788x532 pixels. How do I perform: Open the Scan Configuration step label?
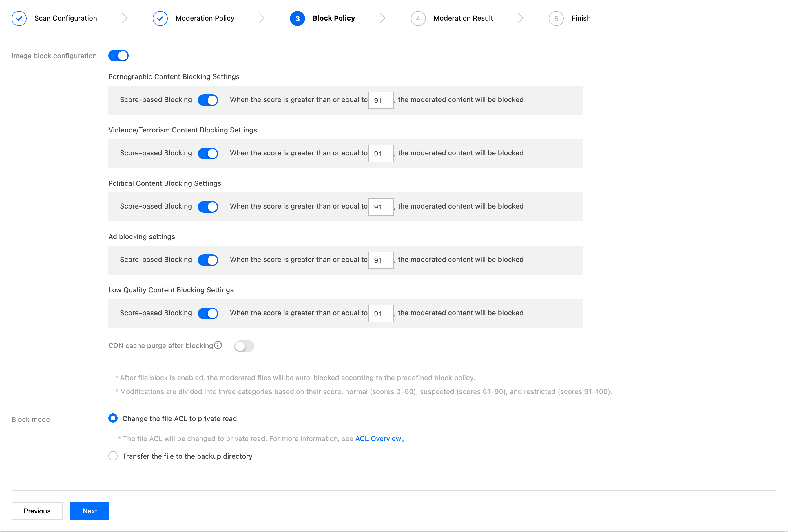pyautogui.click(x=65, y=18)
